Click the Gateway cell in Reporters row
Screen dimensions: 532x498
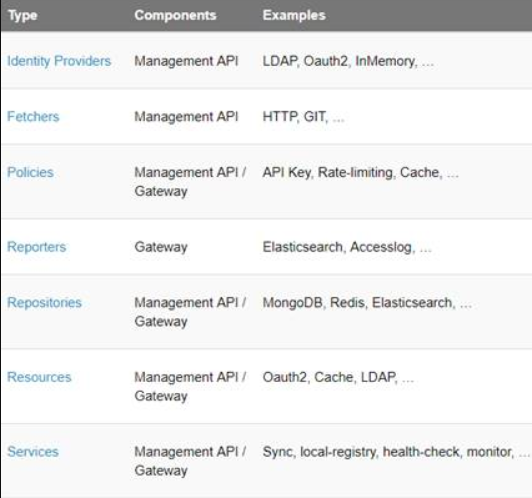click(161, 247)
